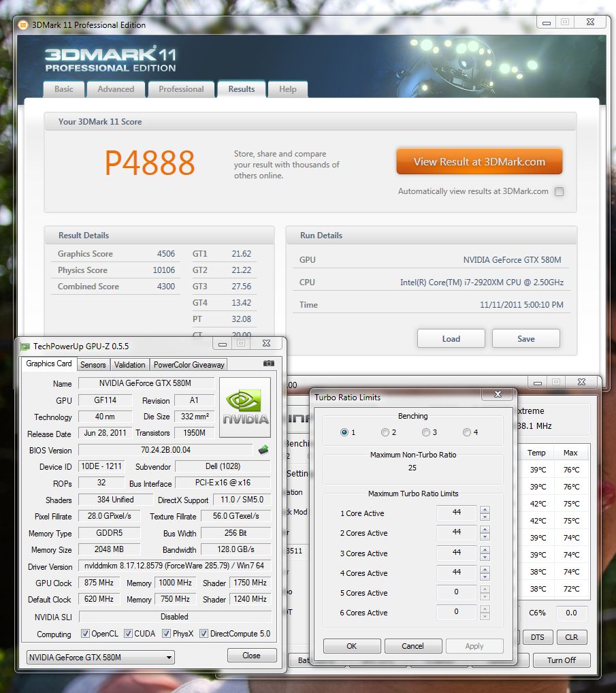Click the Graphics Score value 4506
This screenshot has height=693, width=616.
point(166,254)
